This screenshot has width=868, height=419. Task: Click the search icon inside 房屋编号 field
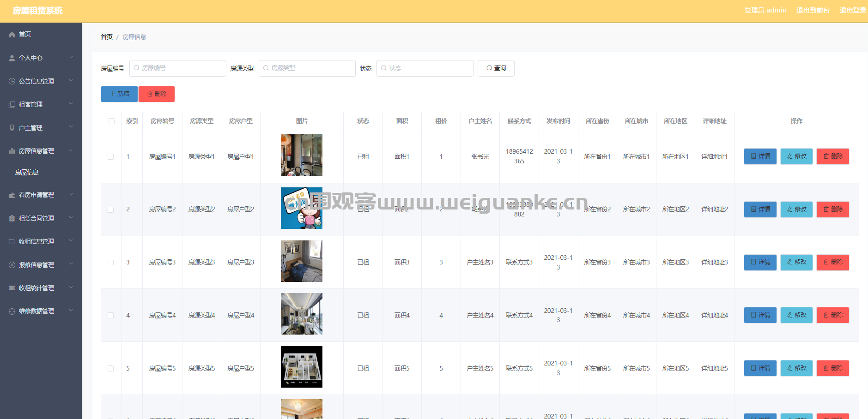point(136,68)
